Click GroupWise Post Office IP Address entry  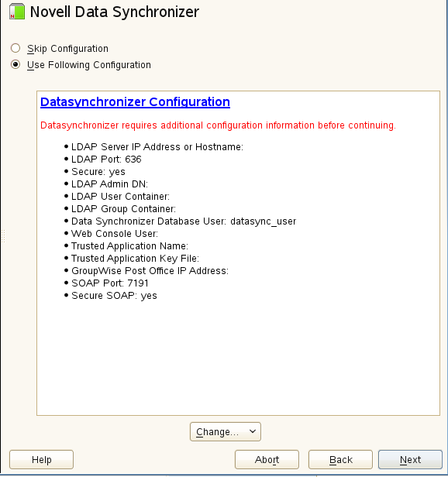point(150,271)
